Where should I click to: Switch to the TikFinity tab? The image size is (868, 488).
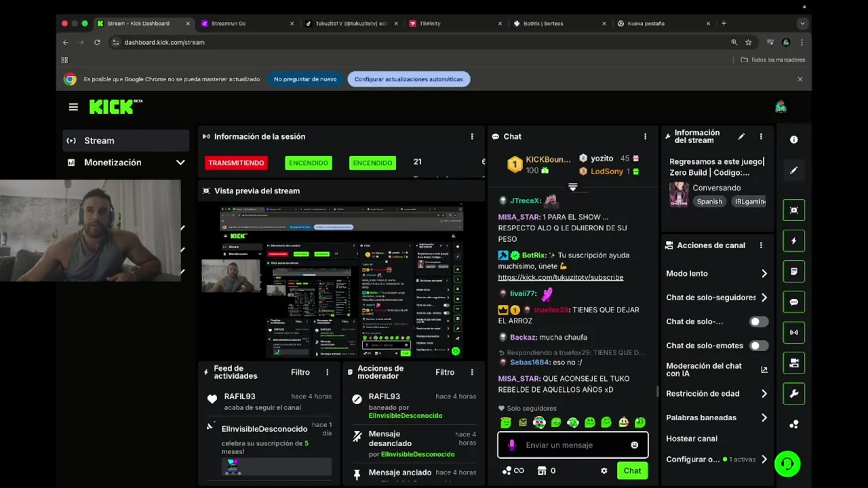[x=456, y=23]
